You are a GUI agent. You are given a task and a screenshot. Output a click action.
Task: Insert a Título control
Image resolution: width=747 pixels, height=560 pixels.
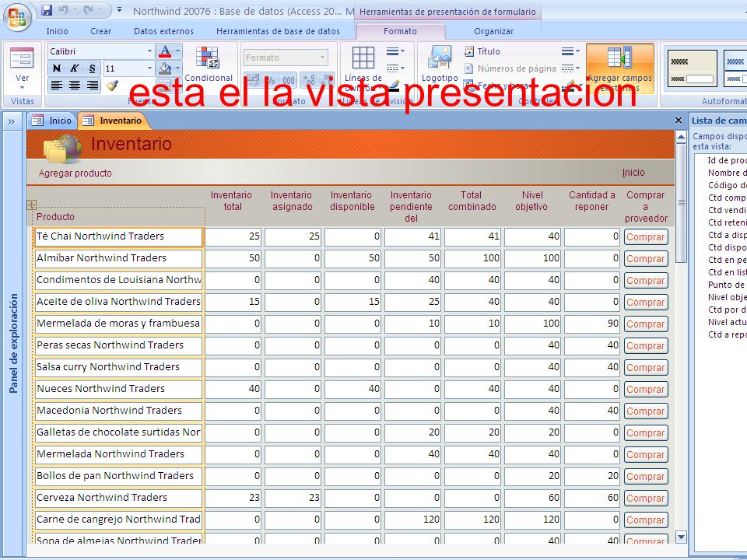coord(482,51)
